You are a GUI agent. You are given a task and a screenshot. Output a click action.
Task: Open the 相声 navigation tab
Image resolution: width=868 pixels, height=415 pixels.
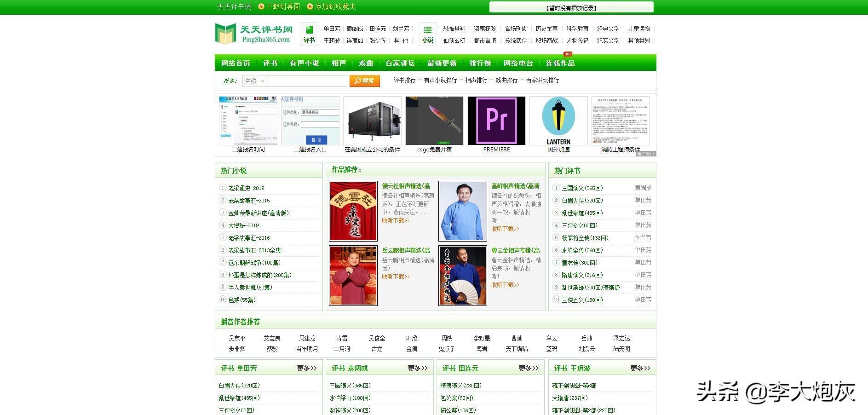click(x=339, y=63)
